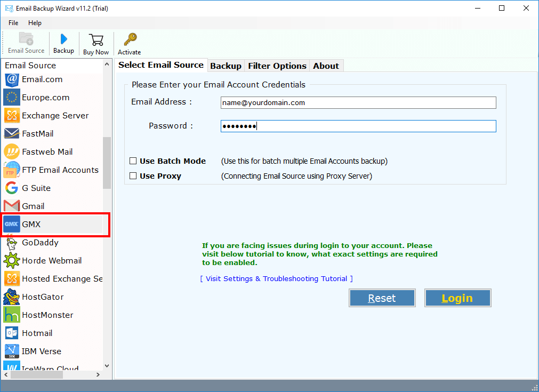Select FTP Email Accounts icon
The width and height of the screenshot is (539, 392).
12,170
